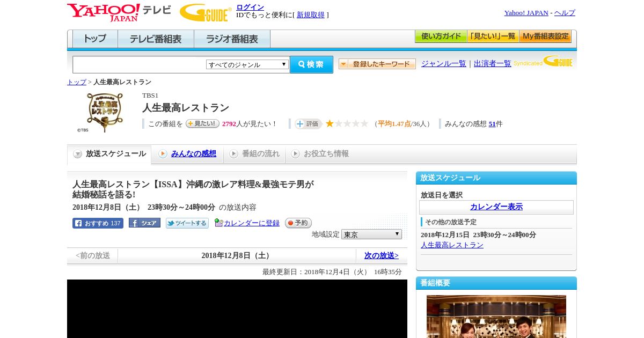Click the red 予約 recording button
The image size is (644, 338).
coord(298,223)
